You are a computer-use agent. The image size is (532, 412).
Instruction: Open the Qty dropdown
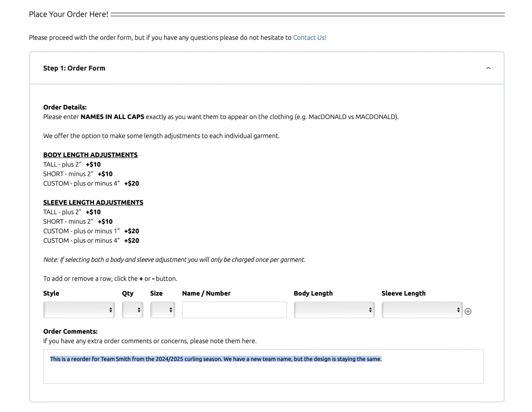tap(133, 310)
